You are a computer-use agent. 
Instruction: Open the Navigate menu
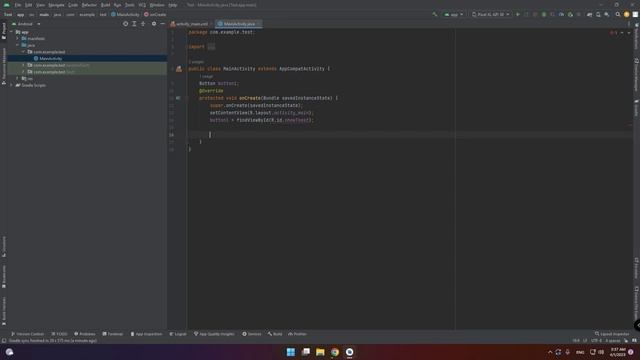pos(56,5)
